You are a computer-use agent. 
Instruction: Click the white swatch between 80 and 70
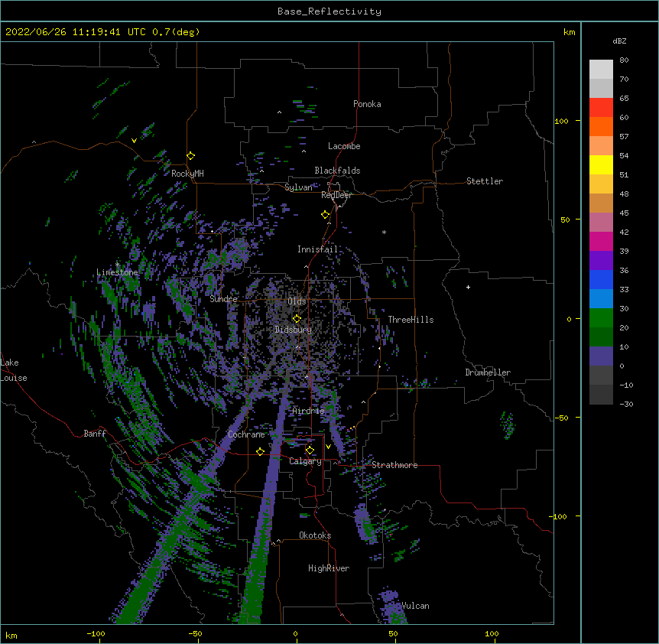[601, 70]
